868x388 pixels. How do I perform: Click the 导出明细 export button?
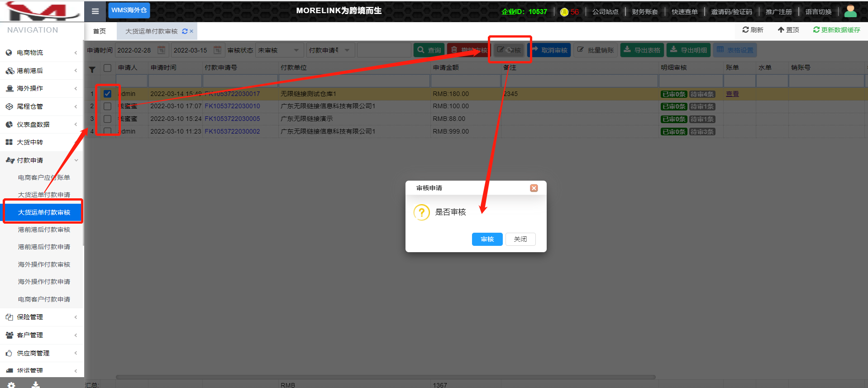point(688,50)
